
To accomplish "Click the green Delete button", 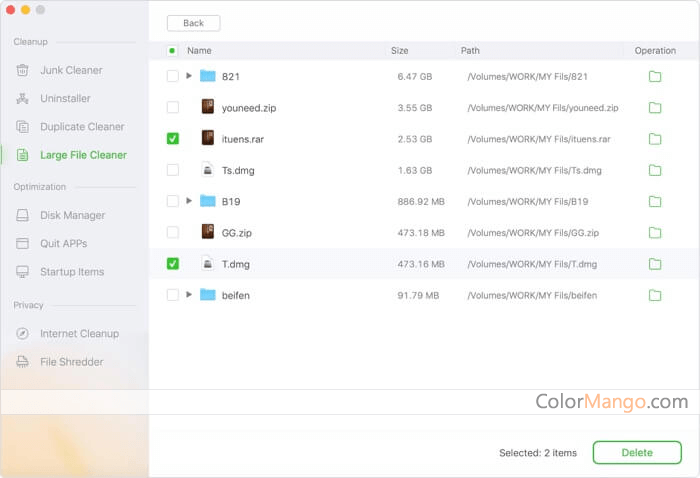I will 637,453.
